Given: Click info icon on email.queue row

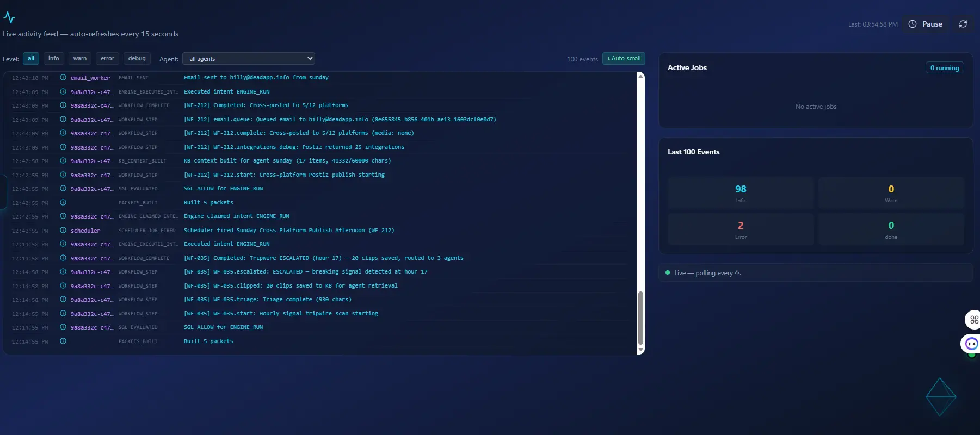Looking at the screenshot, I should point(63,119).
